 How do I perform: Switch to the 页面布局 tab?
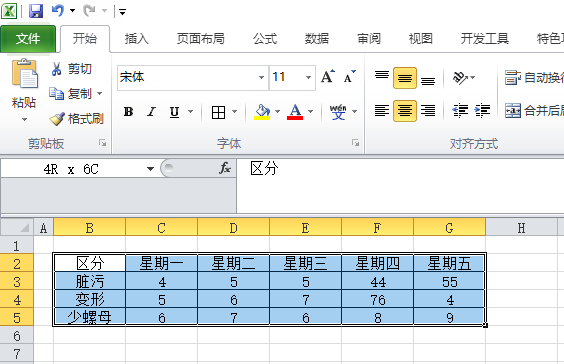200,38
